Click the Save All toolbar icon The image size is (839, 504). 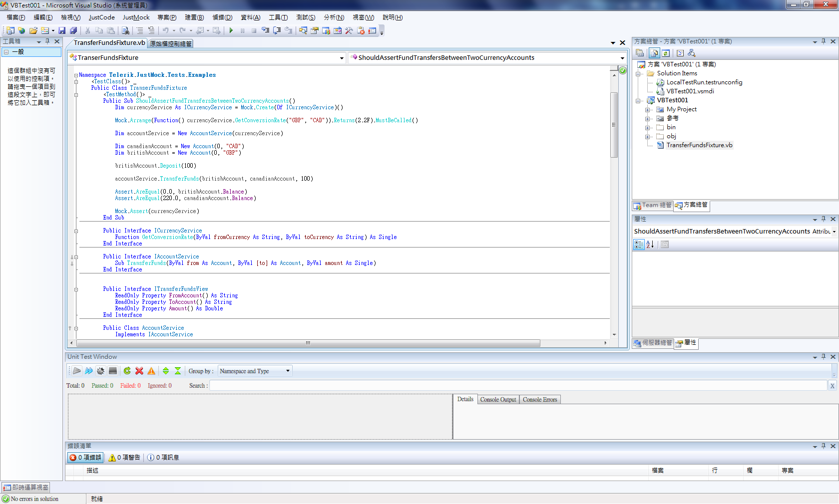tap(73, 30)
